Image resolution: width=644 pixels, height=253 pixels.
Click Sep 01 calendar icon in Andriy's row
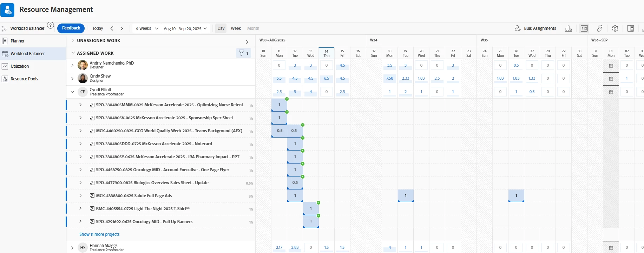tap(611, 66)
